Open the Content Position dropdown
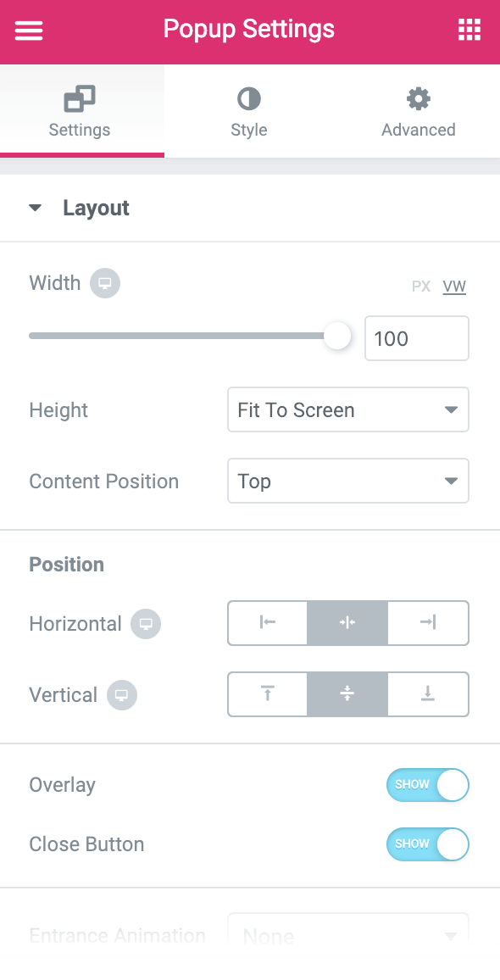Viewport: 500px width, 980px height. tap(347, 481)
